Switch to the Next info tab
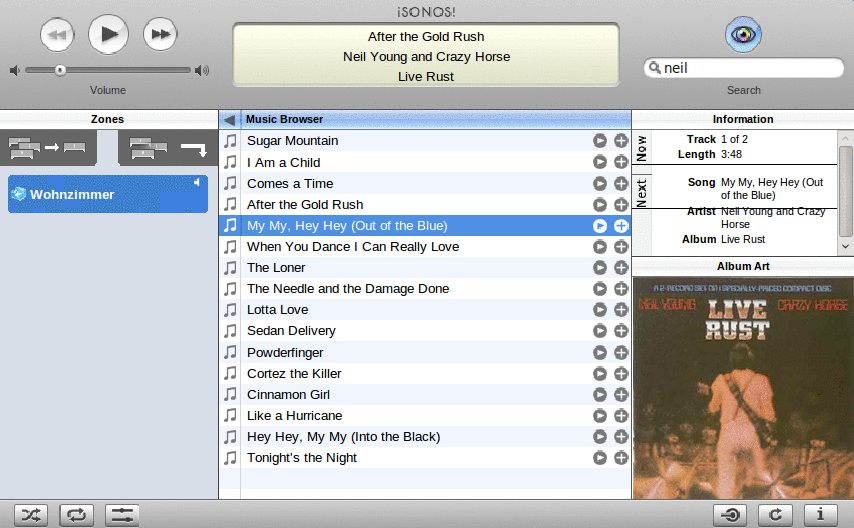Viewport: 854px width, 528px height. point(642,193)
